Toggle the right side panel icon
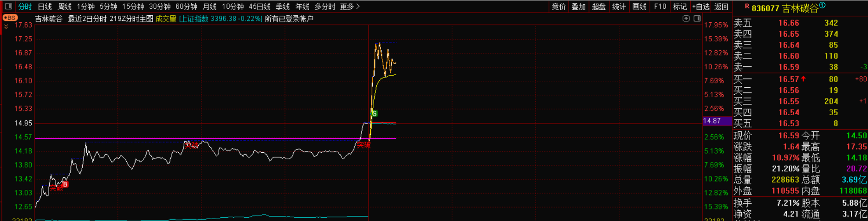 pos(697,19)
